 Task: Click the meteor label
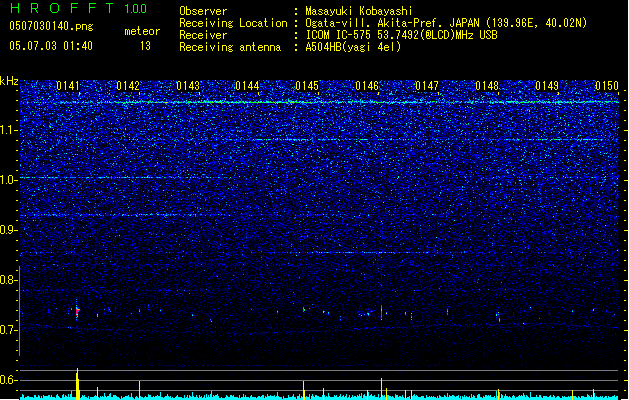142,31
